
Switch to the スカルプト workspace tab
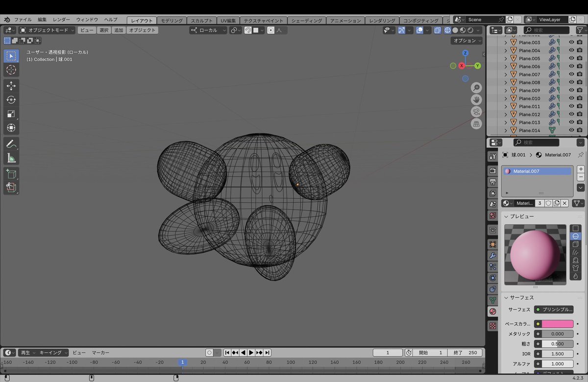tap(202, 21)
